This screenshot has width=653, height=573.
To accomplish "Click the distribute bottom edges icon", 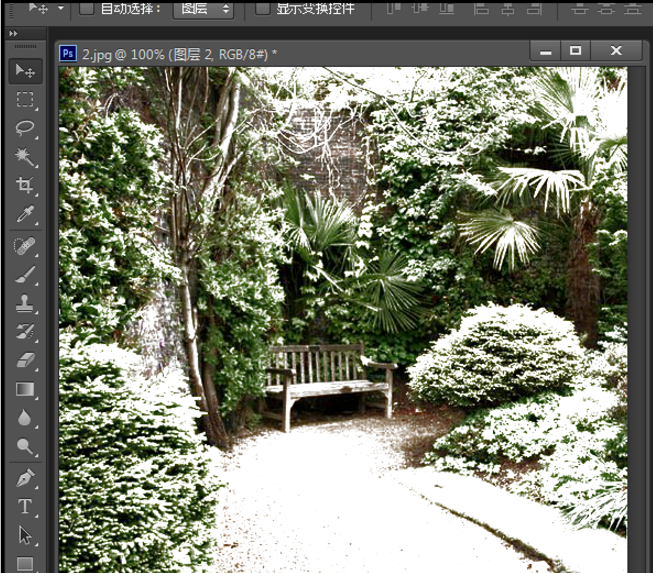I will pyautogui.click(x=633, y=7).
